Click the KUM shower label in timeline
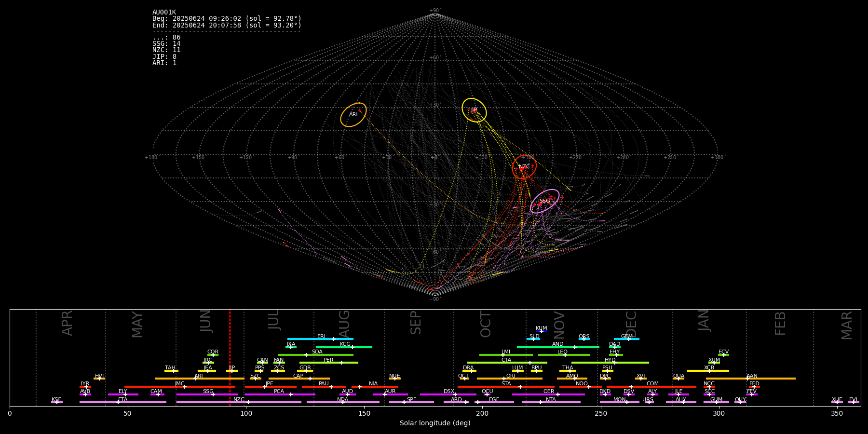 [x=542, y=328]
